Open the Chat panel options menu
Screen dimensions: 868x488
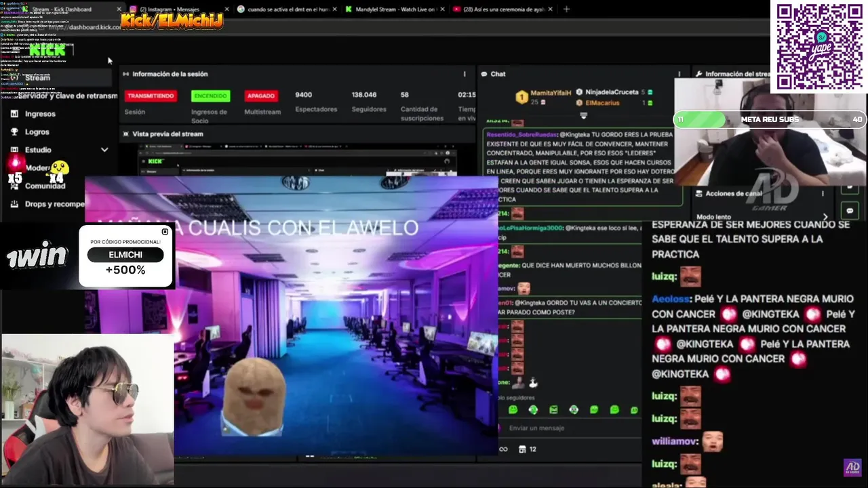(x=679, y=74)
